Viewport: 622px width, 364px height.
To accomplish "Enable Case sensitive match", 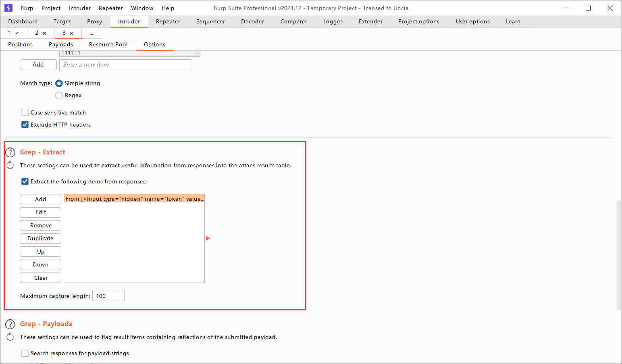I will click(25, 112).
